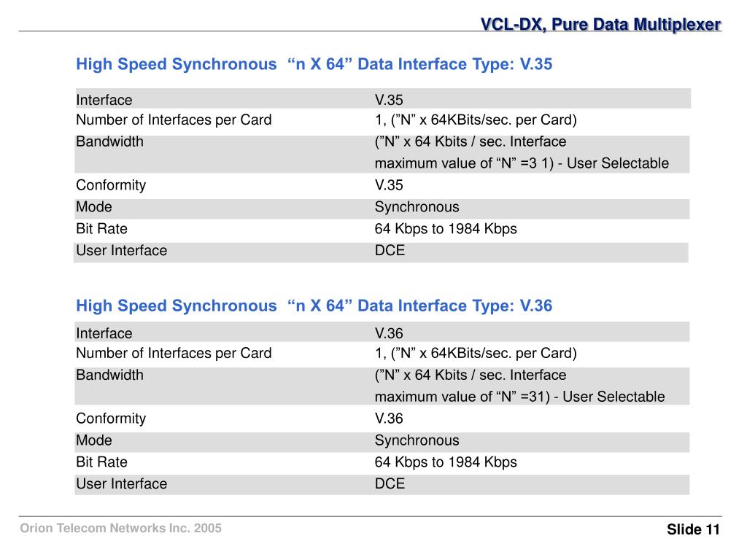Click the Interface row value V.35

[x=389, y=100]
